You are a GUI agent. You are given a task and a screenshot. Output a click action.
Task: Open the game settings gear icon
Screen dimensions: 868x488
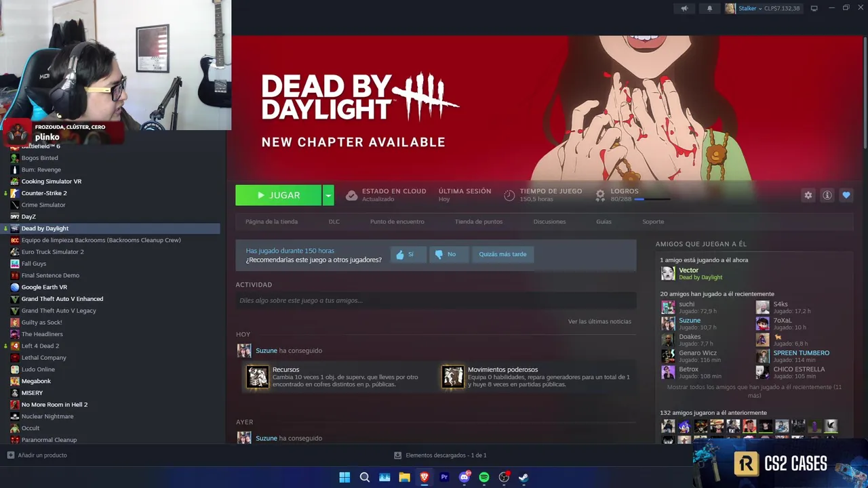click(808, 195)
